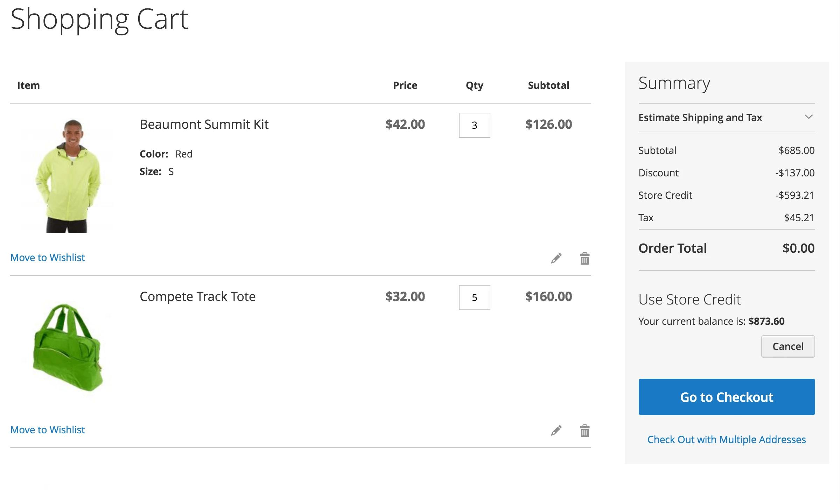Click the $126.00 item subtotal

tap(548, 125)
